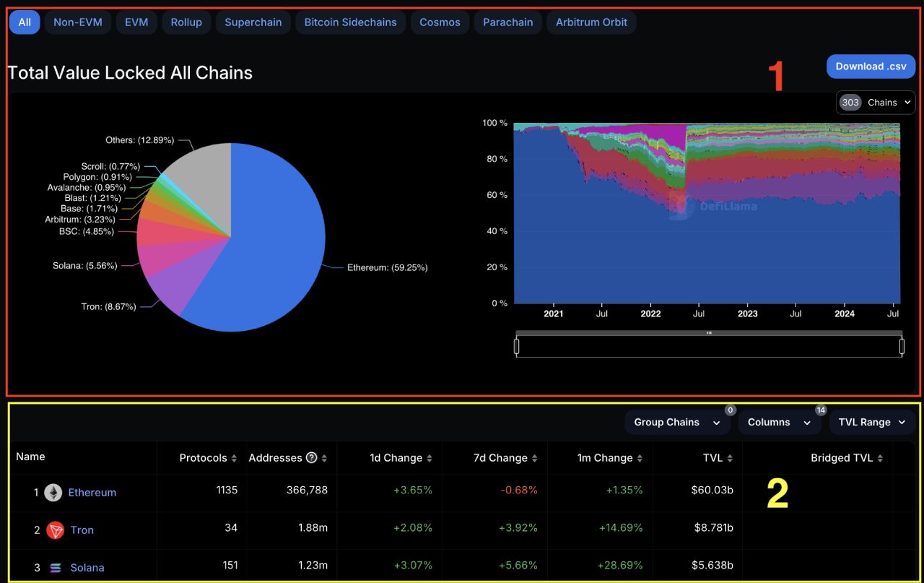Switch to the Cosmos tab

(x=440, y=22)
